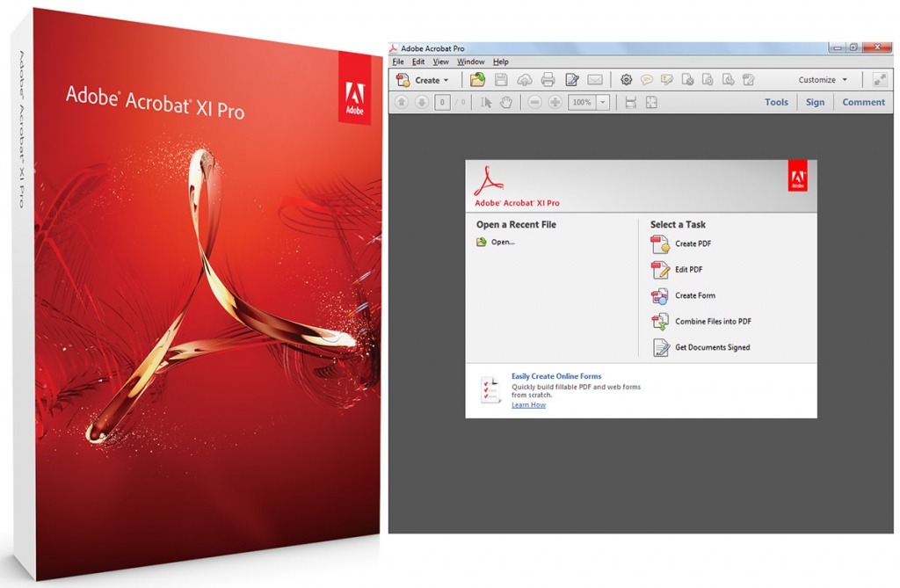
Task: Maximize the Adobe Acrobat Pro window
Action: click(x=853, y=47)
